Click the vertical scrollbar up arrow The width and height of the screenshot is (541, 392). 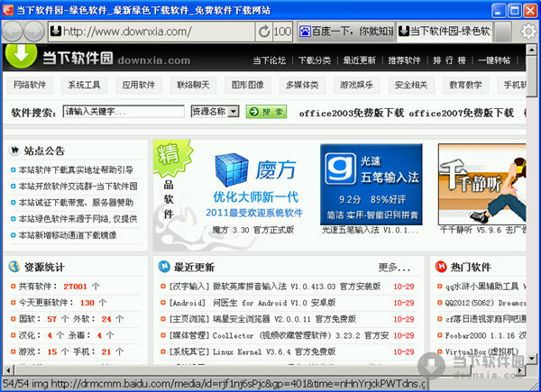pos(532,50)
